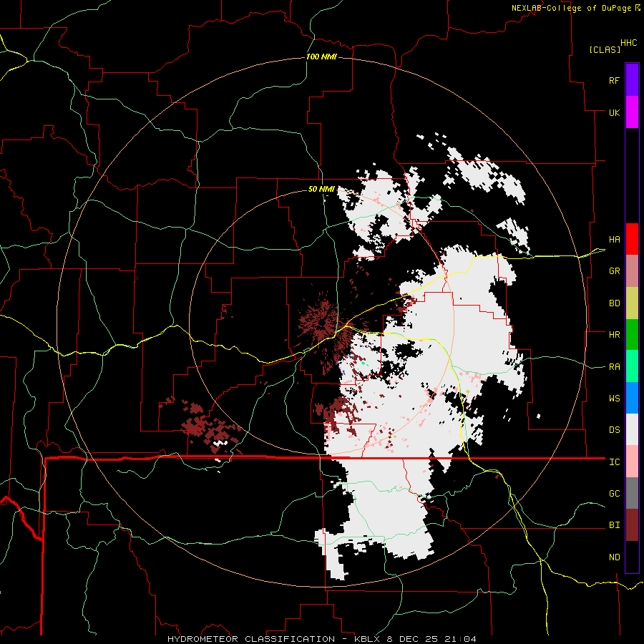Click the 50 NMI range ring label
Image resolution: width=644 pixels, height=644 pixels.
[x=321, y=189]
